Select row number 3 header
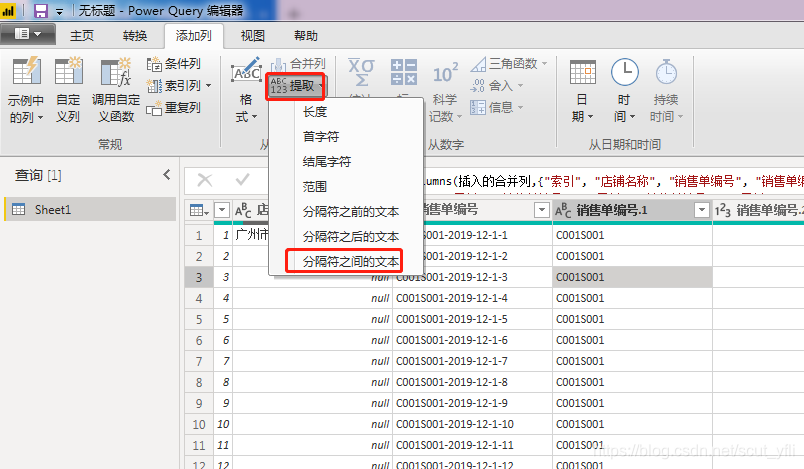 pos(199,277)
